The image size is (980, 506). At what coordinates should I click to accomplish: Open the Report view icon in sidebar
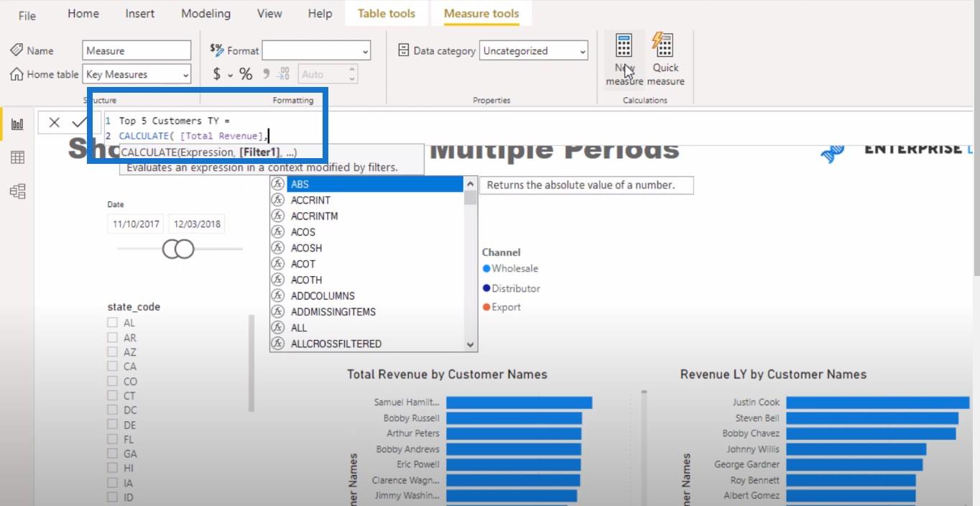click(x=17, y=124)
